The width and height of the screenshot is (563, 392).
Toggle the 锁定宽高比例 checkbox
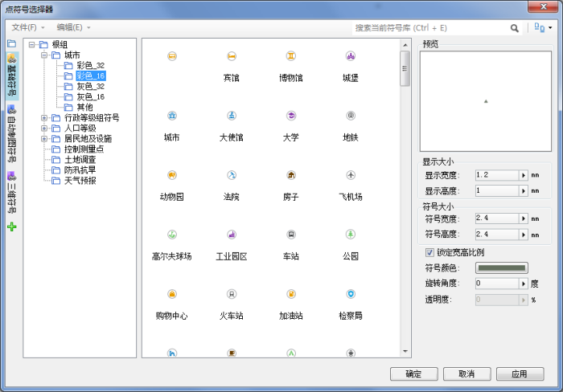[x=429, y=252]
